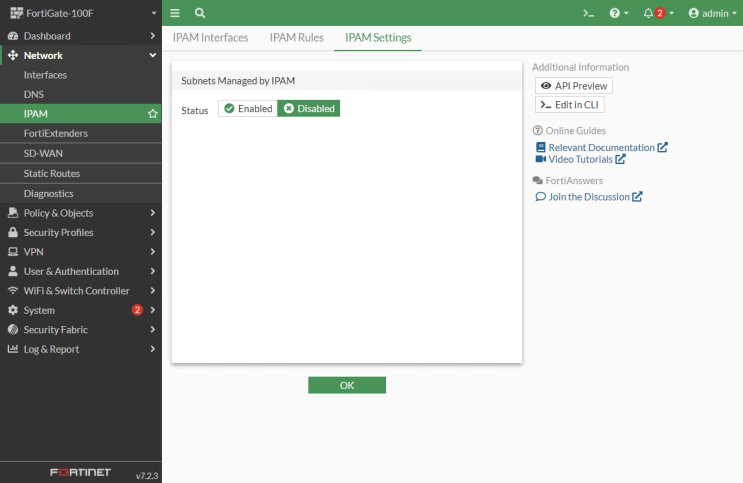Click the Fortinet logo at sidebar bottom
This screenshot has height=483, width=743.
click(x=81, y=473)
